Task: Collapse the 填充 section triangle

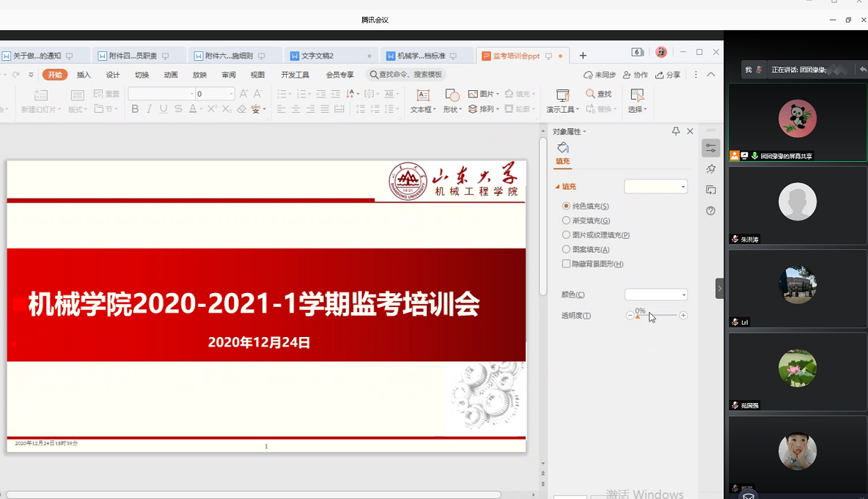Action: [557, 187]
